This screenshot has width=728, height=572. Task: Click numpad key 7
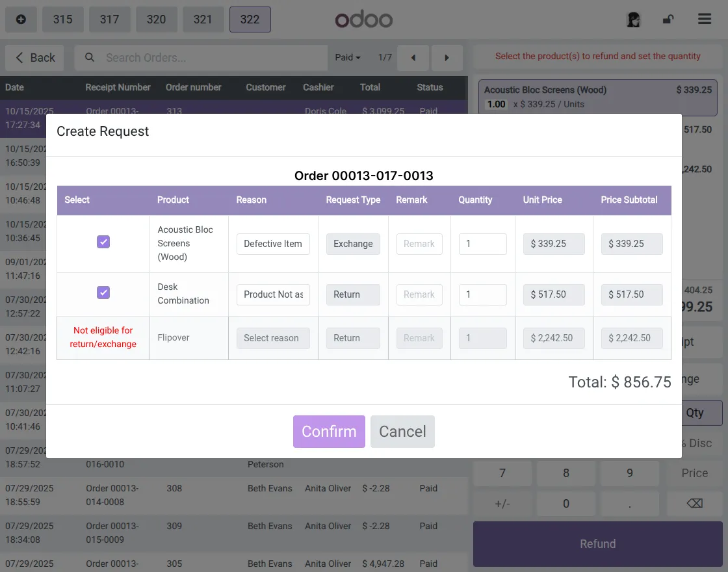point(502,473)
